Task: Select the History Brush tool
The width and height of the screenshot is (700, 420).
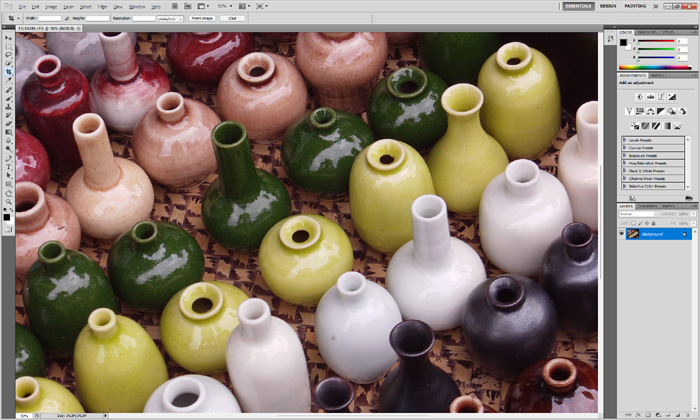Action: (8, 116)
